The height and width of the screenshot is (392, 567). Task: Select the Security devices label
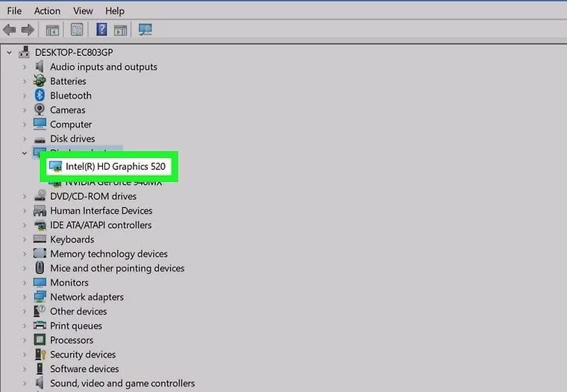click(x=83, y=355)
